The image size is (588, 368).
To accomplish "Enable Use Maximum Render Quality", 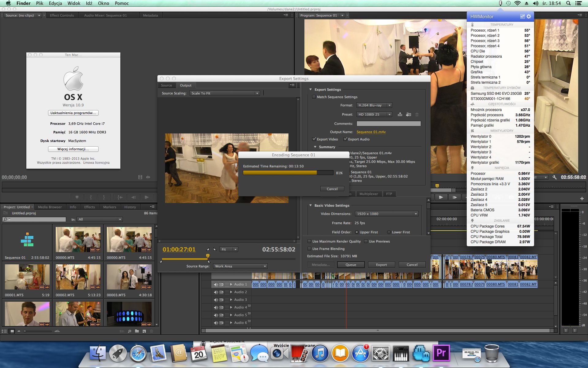I will 309,241.
